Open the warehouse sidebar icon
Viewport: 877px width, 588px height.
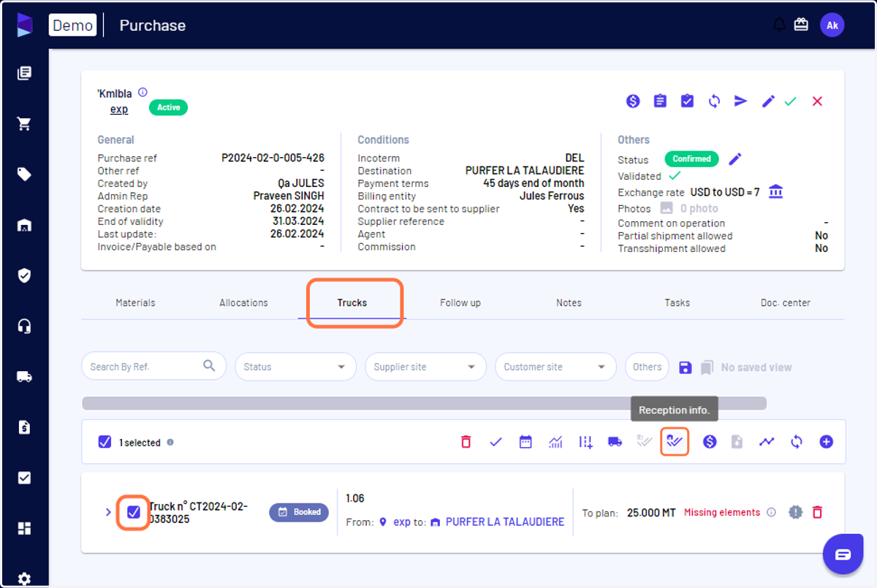pos(24,225)
